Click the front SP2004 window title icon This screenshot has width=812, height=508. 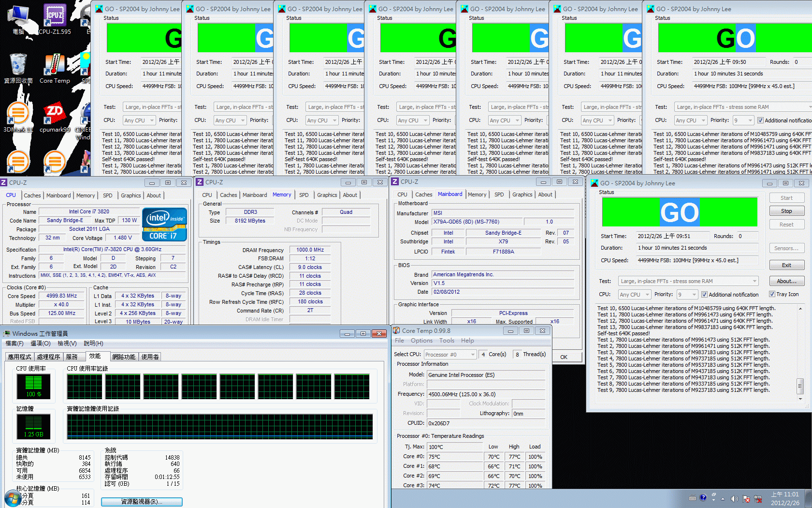click(x=594, y=183)
